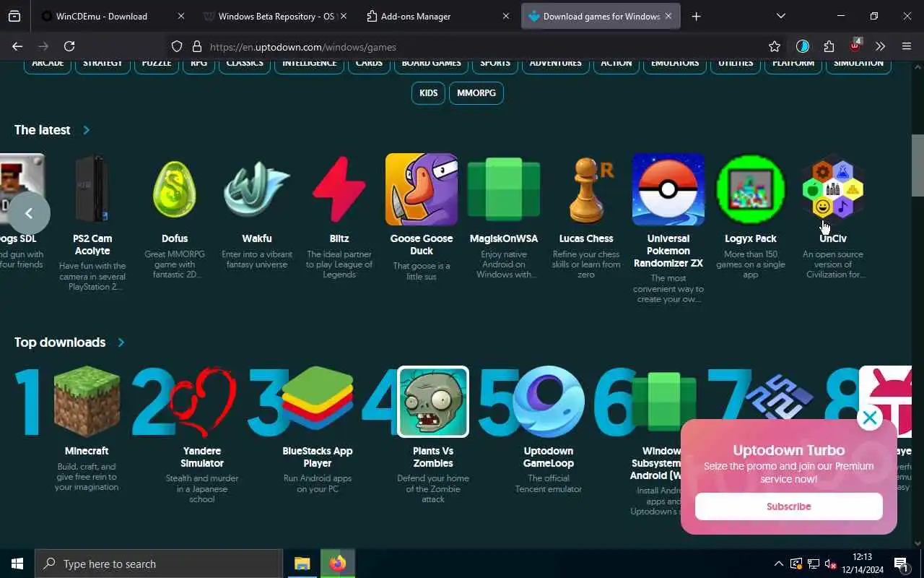This screenshot has height=578, width=924.
Task: Close the Download games for Windows tab
Action: [x=668, y=16]
